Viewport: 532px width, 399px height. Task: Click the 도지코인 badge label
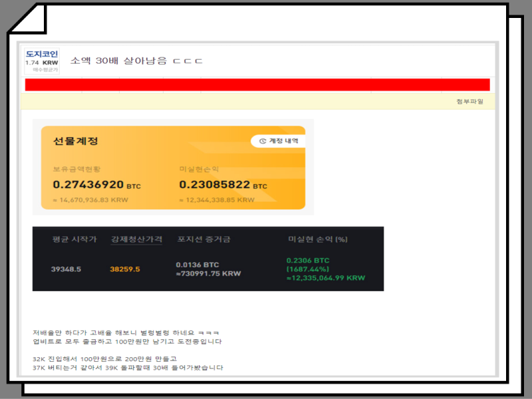point(42,54)
